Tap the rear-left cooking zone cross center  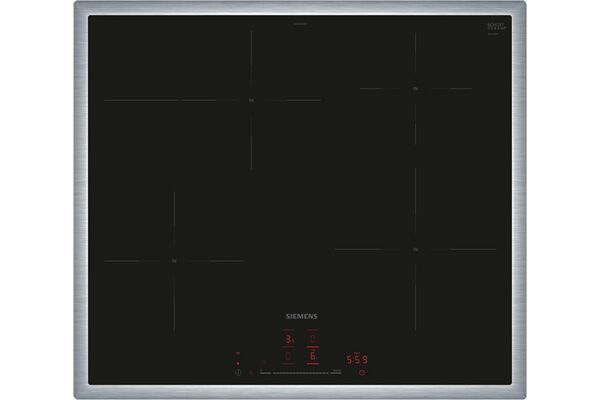tap(251, 100)
